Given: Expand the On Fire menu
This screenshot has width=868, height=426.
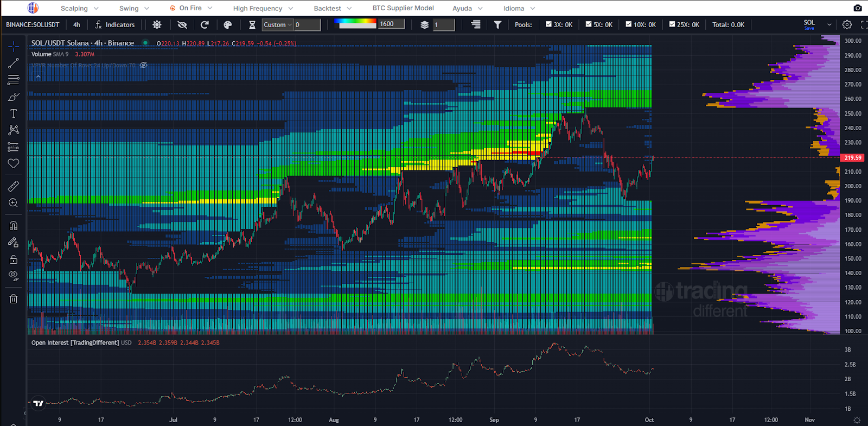Looking at the screenshot, I should 191,8.
